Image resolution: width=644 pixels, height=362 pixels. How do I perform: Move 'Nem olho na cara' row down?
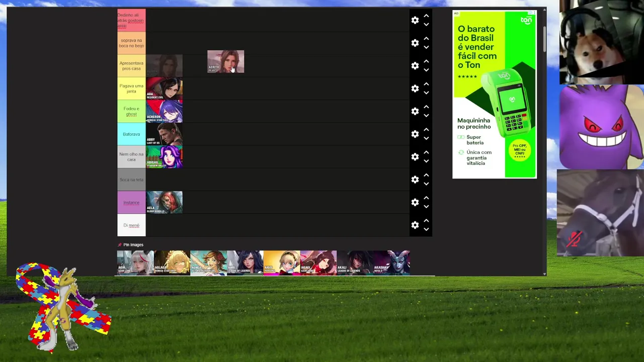pyautogui.click(x=426, y=161)
